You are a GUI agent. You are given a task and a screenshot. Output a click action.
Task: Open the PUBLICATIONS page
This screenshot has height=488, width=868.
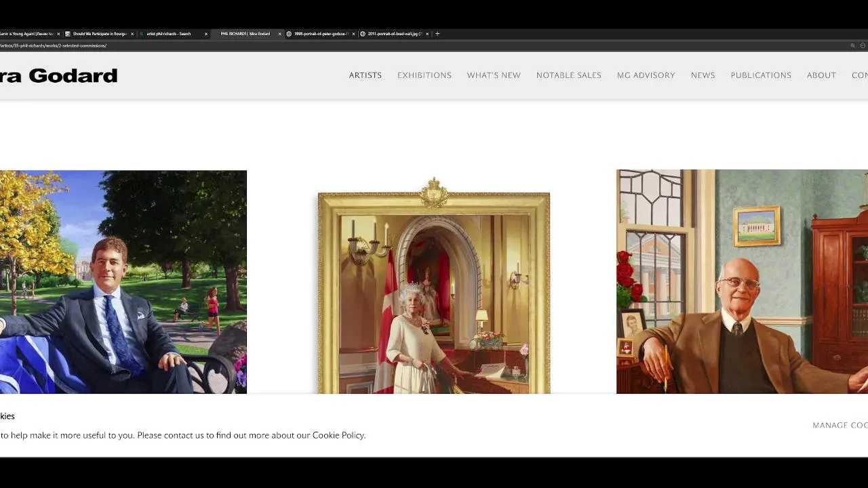pyautogui.click(x=761, y=75)
